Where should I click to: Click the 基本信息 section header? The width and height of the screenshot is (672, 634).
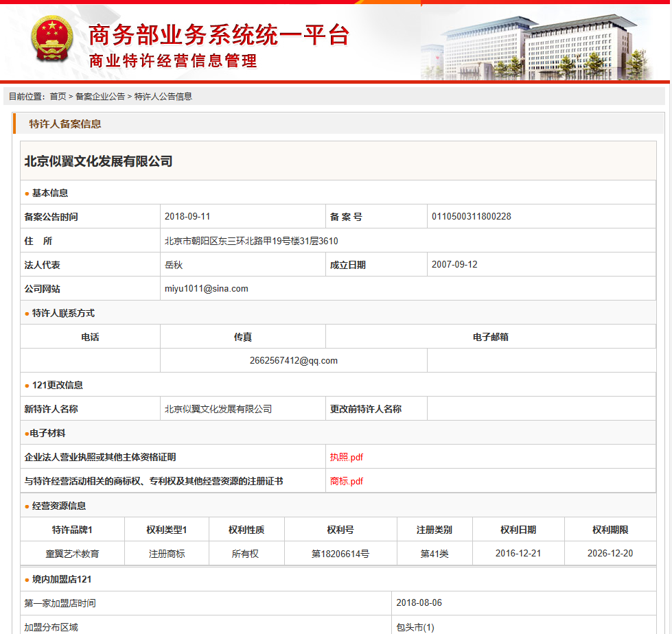pyautogui.click(x=50, y=193)
